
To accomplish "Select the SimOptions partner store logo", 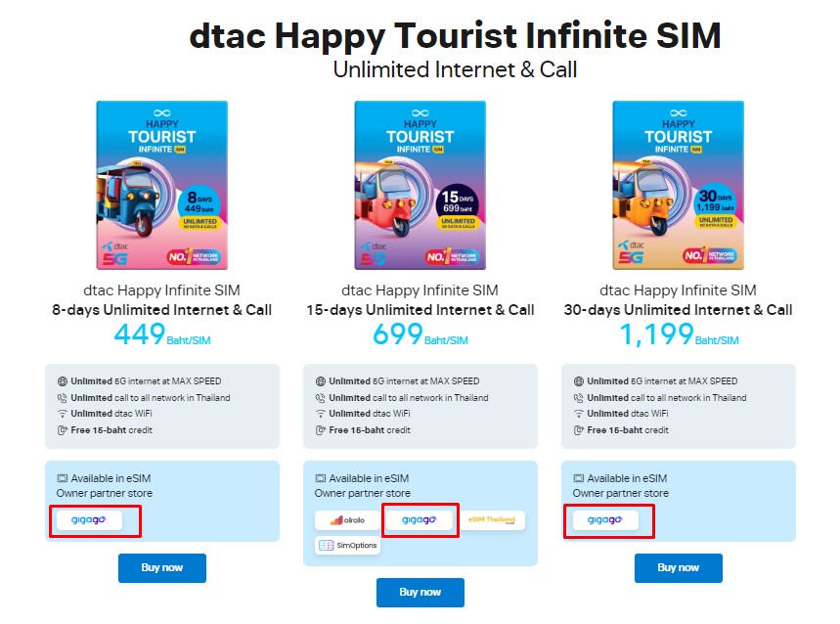I will 347,546.
